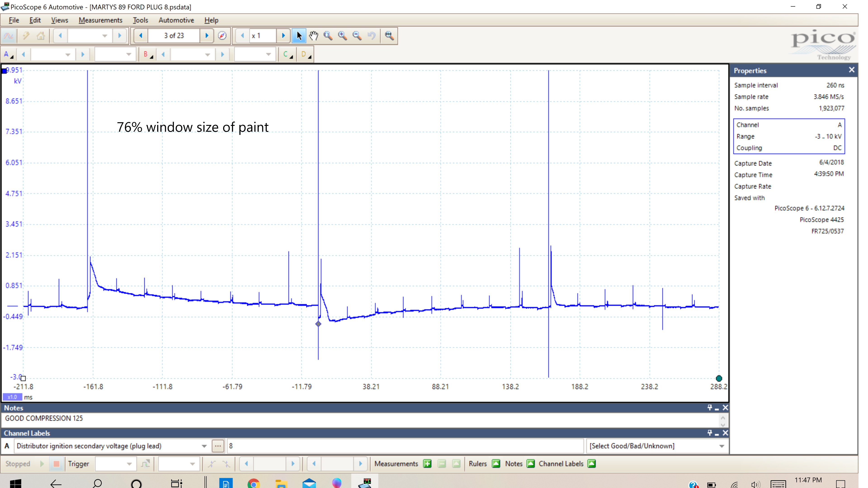Open the Tools menu
Screen dimensions: 868x488
tap(141, 20)
